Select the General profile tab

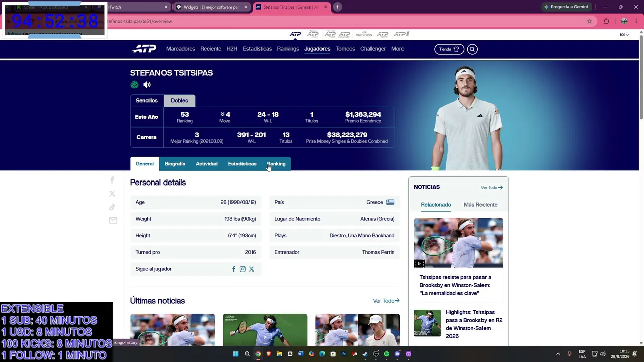point(145,164)
